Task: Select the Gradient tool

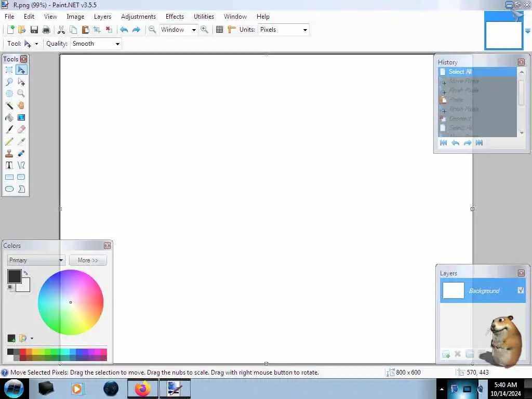Action: click(x=21, y=117)
